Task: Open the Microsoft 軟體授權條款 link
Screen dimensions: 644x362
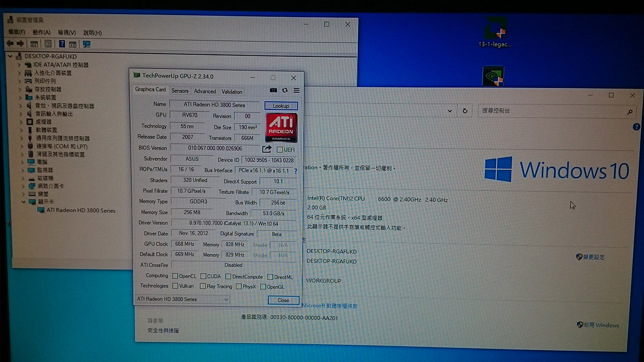Action: (x=330, y=306)
